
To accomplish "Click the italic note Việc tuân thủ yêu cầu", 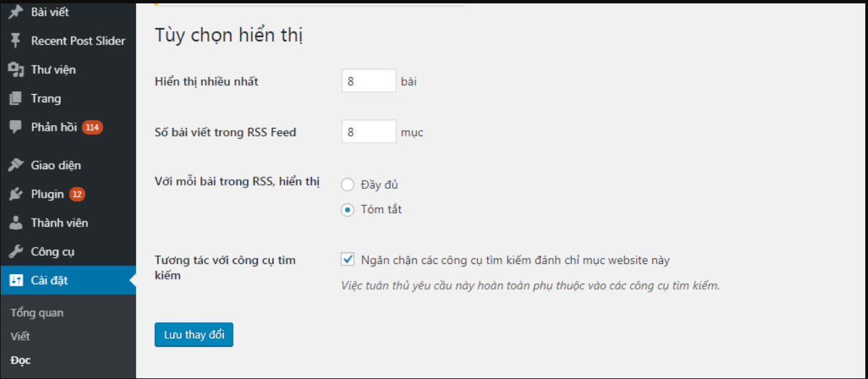I will (530, 286).
